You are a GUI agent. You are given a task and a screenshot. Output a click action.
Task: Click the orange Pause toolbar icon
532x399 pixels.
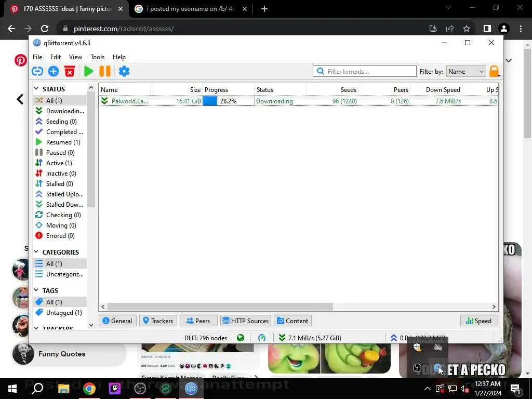[x=105, y=71]
